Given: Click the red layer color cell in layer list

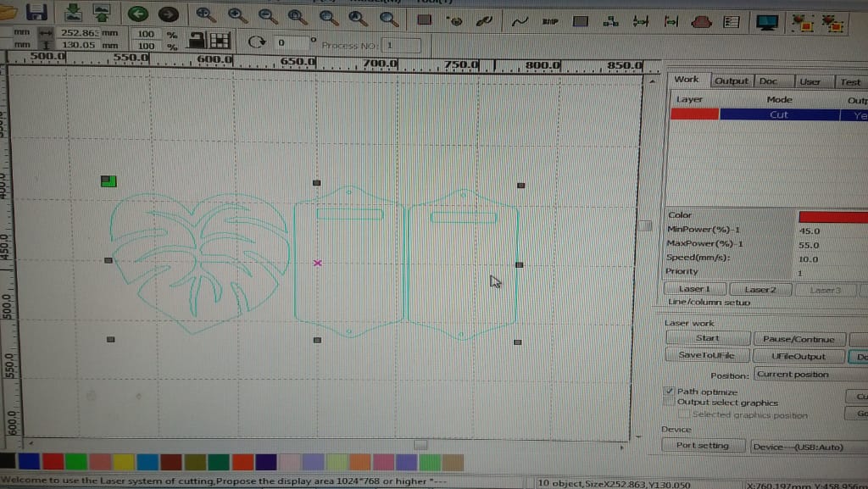Looking at the screenshot, I should (x=694, y=114).
